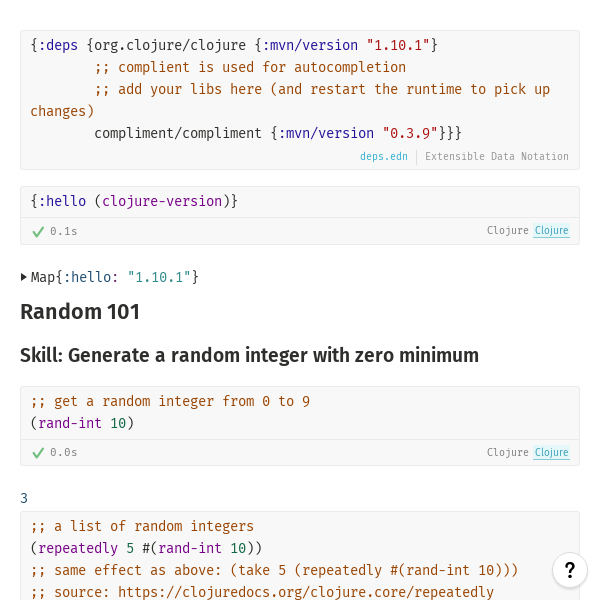The height and width of the screenshot is (600, 600).
Task: Click the compliment/compliment dependency line
Action: click(x=278, y=133)
